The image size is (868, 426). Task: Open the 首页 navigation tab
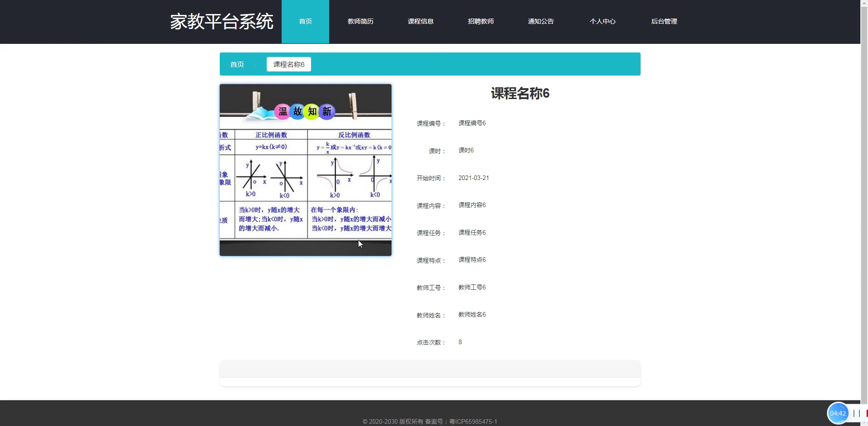tap(305, 22)
